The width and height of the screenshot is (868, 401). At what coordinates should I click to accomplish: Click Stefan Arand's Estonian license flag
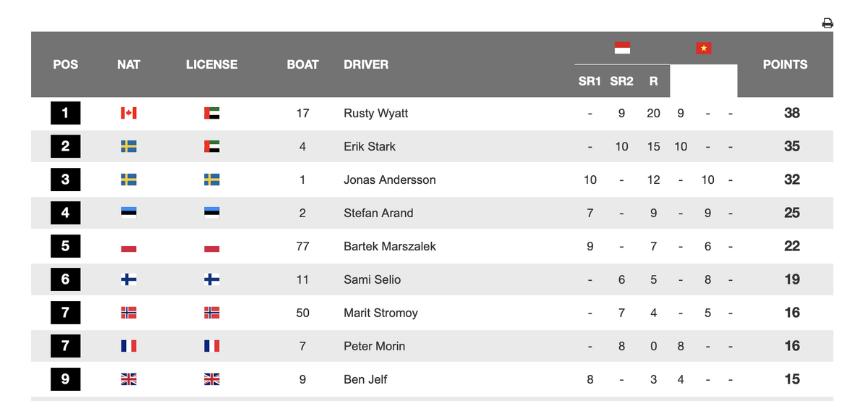point(212,213)
